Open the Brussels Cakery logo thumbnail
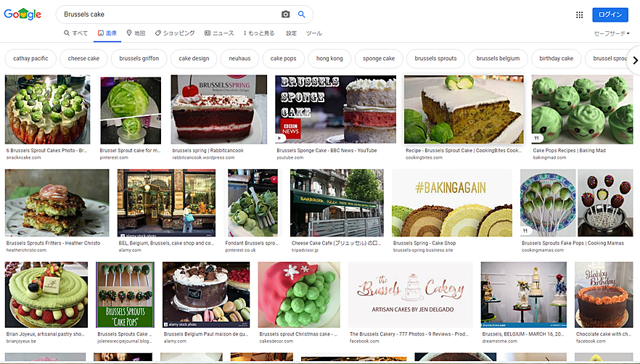Image resolution: width=640 pixels, height=364 pixels. (411, 294)
